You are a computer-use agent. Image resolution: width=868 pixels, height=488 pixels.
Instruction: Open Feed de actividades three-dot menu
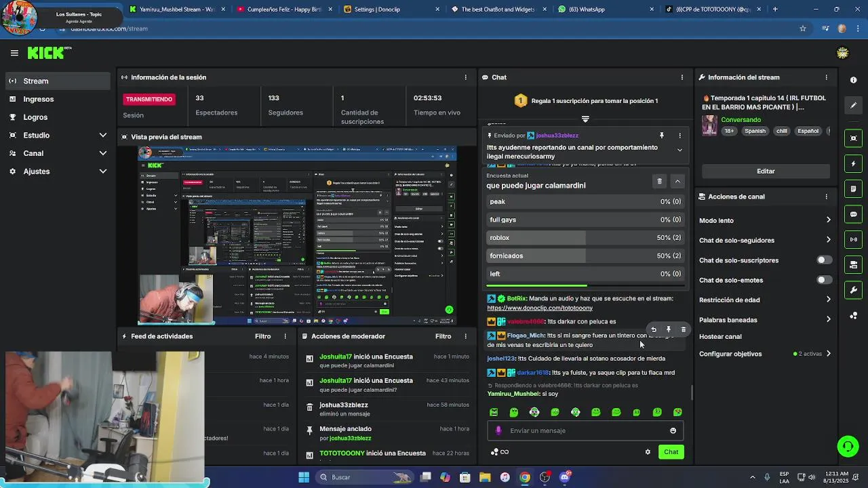[285, 336]
